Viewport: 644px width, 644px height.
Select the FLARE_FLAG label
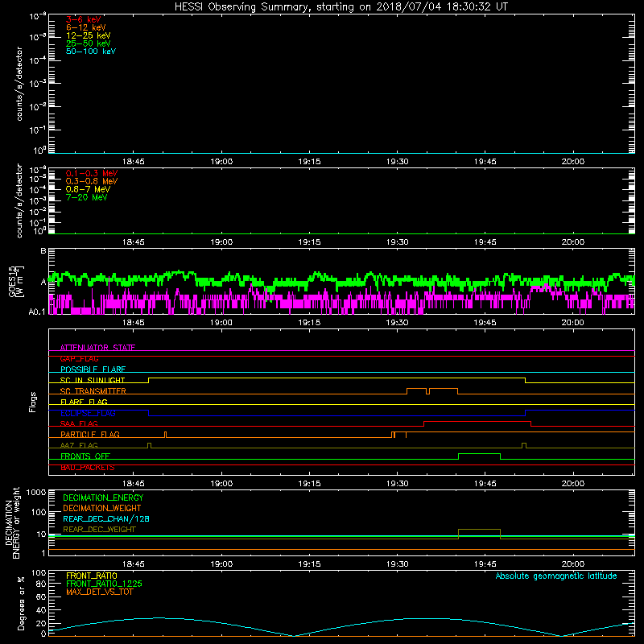point(84,402)
